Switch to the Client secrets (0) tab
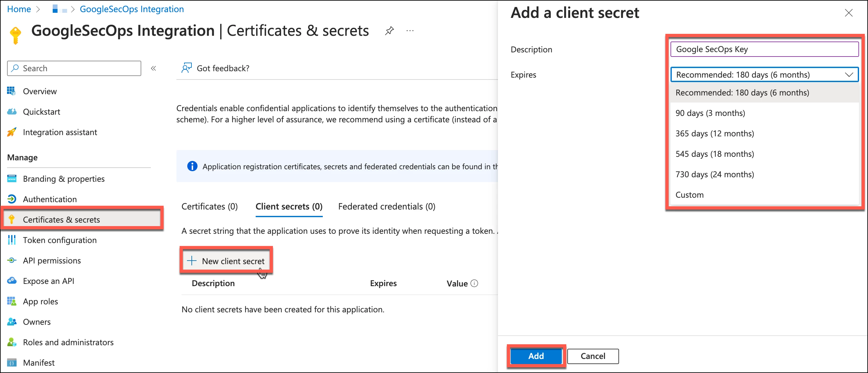868x373 pixels. (289, 206)
